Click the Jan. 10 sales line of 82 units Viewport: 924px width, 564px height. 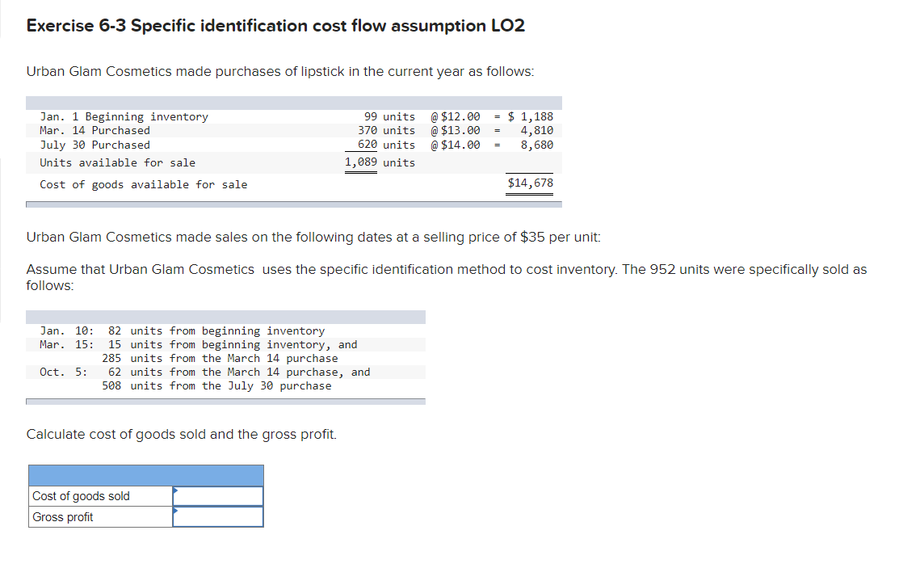coord(182,330)
